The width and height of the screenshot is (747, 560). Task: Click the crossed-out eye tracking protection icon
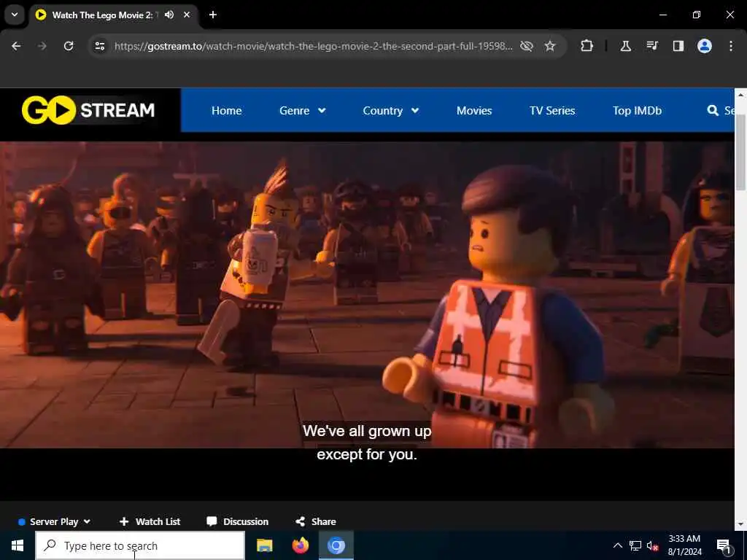point(527,46)
